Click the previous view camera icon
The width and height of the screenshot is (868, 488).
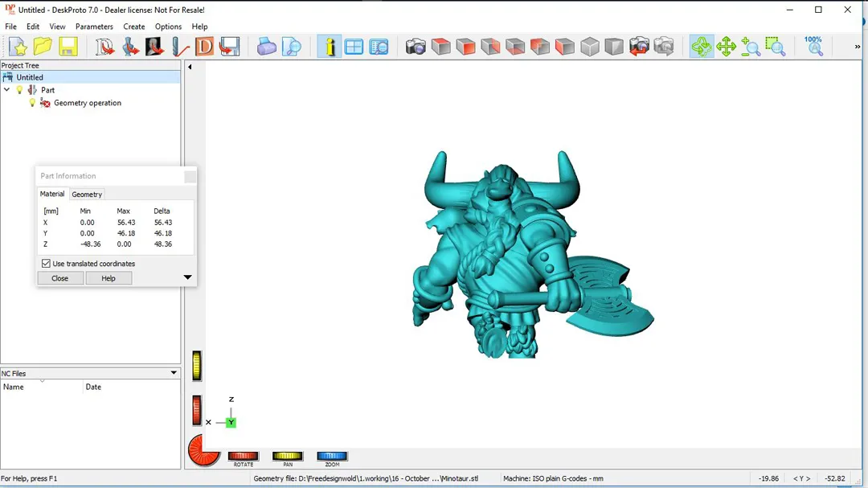[x=639, y=47]
